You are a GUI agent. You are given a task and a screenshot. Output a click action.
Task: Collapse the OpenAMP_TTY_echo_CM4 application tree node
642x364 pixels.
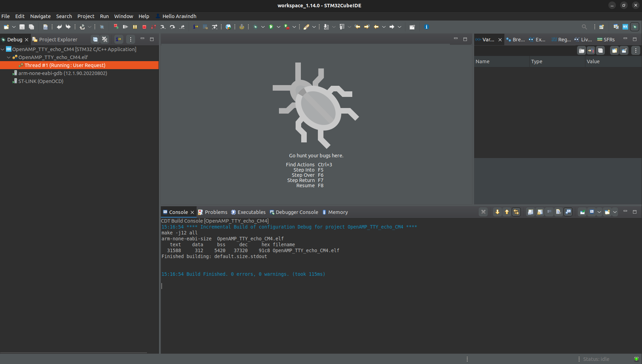coord(3,49)
